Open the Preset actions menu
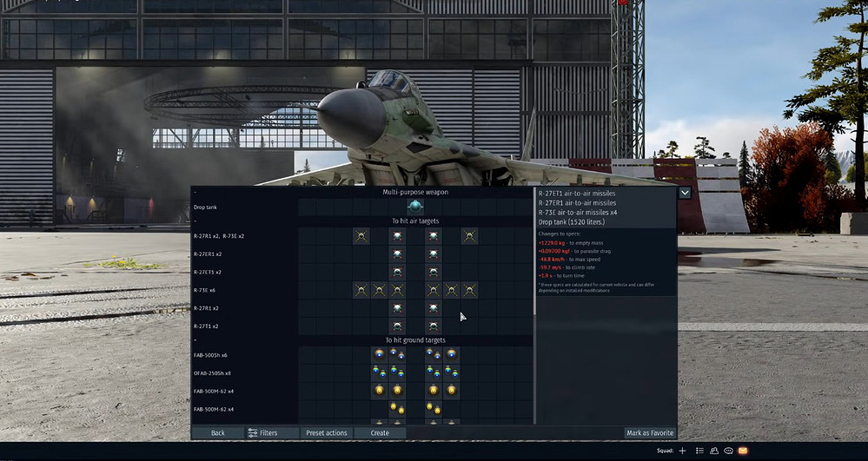The height and width of the screenshot is (461, 868). click(327, 432)
